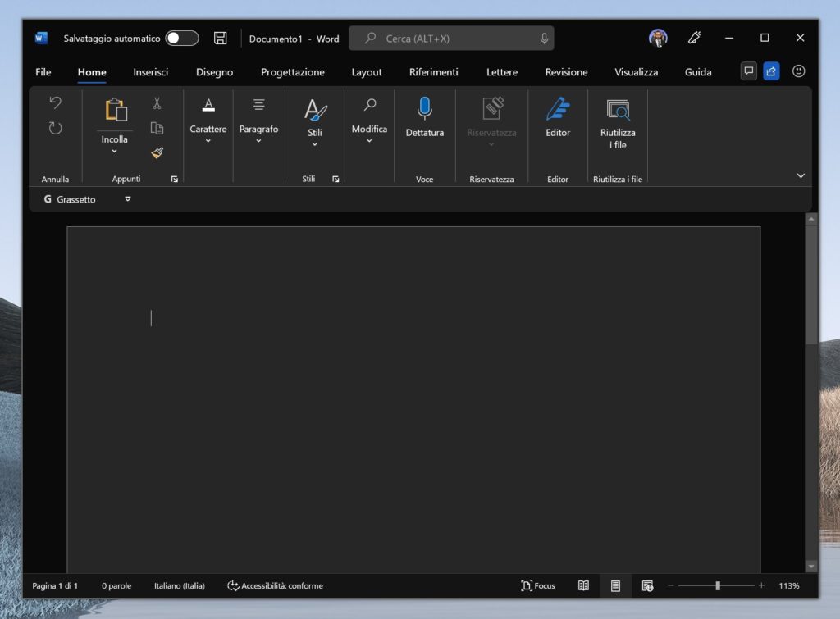Click the Riutilizza i file icon
Screen dimensions: 840x619
pos(618,109)
